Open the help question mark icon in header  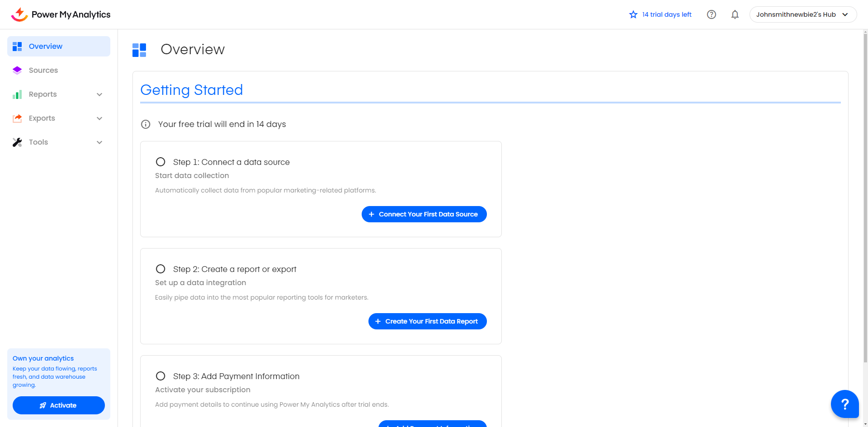pyautogui.click(x=711, y=14)
